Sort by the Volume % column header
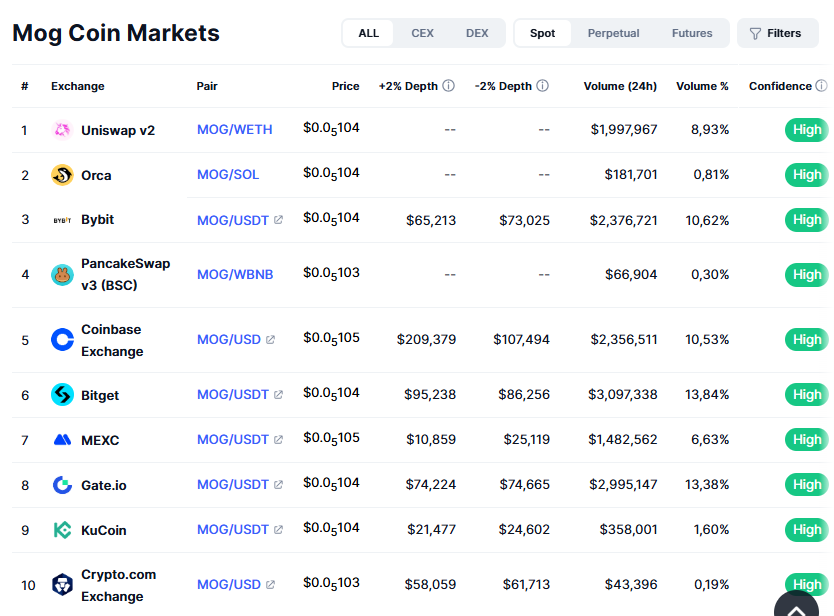 click(702, 86)
